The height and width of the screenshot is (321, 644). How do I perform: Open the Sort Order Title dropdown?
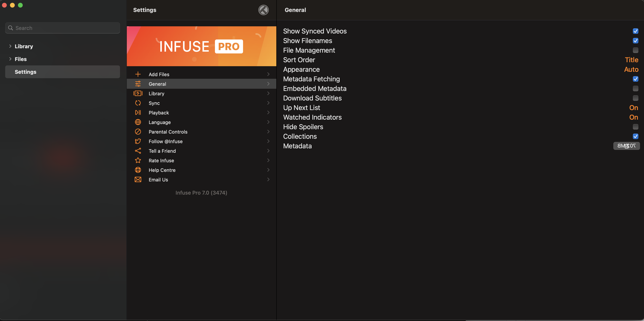(631, 60)
